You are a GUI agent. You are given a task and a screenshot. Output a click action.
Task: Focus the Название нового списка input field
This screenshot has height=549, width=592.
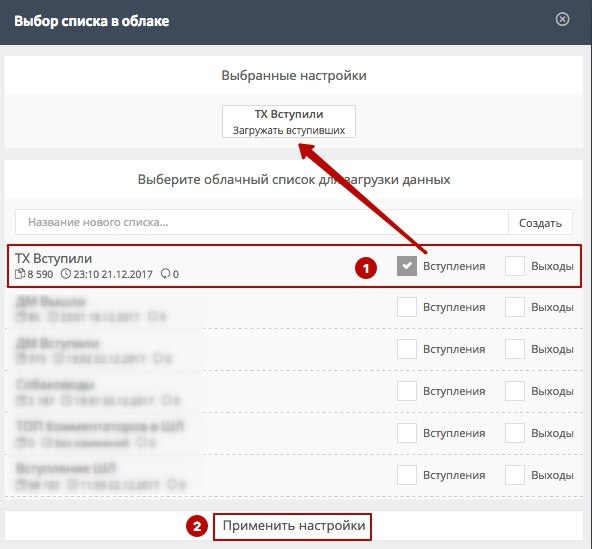click(262, 222)
